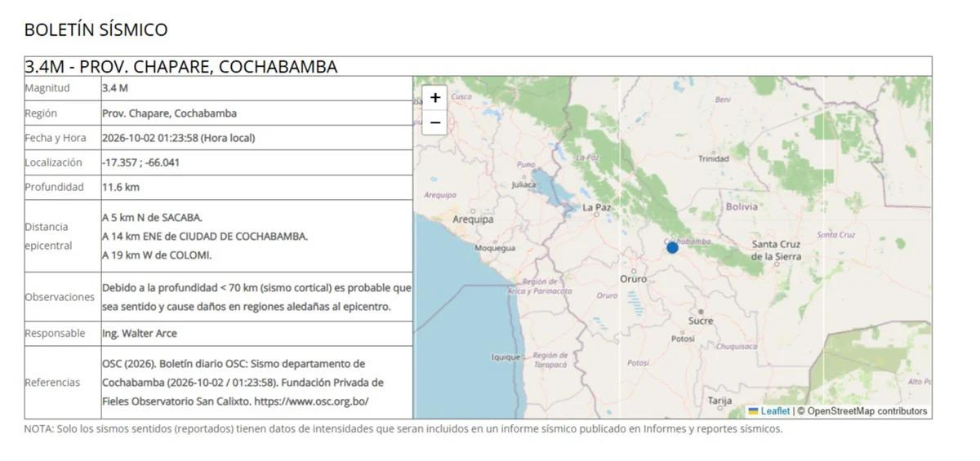The height and width of the screenshot is (461, 980).
Task: Select observation text about sismo cortical
Action: coord(256,297)
